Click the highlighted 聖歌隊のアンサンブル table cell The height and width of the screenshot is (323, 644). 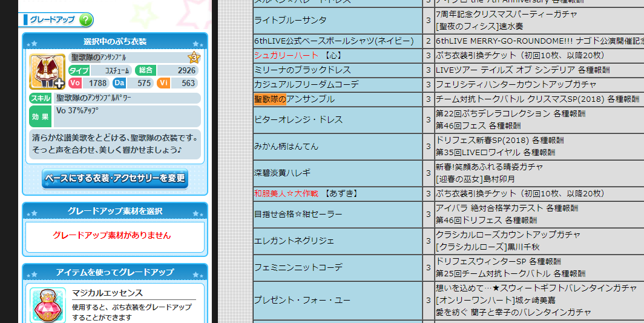pyautogui.click(x=338, y=99)
